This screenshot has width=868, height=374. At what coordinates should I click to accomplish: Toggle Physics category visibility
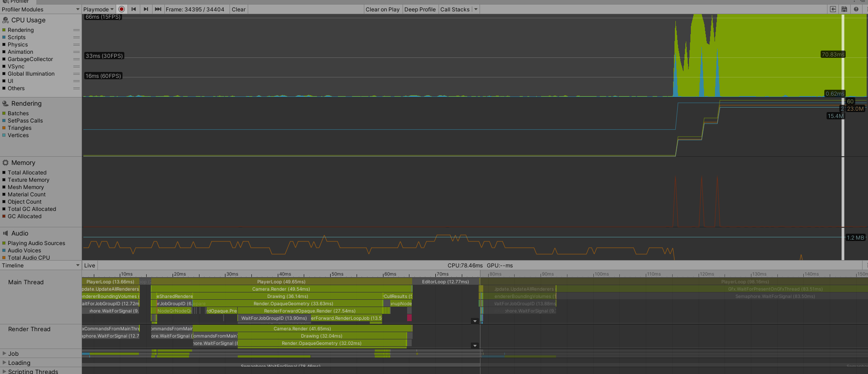[x=4, y=45]
